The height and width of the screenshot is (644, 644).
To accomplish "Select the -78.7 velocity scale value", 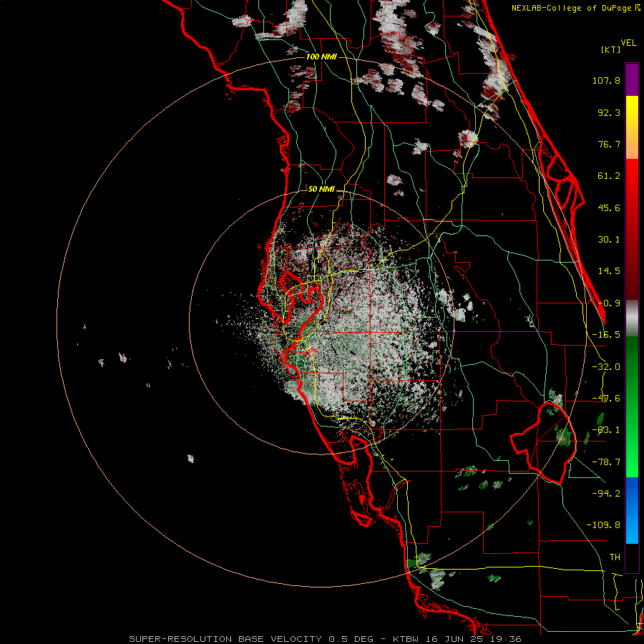I will (x=606, y=462).
